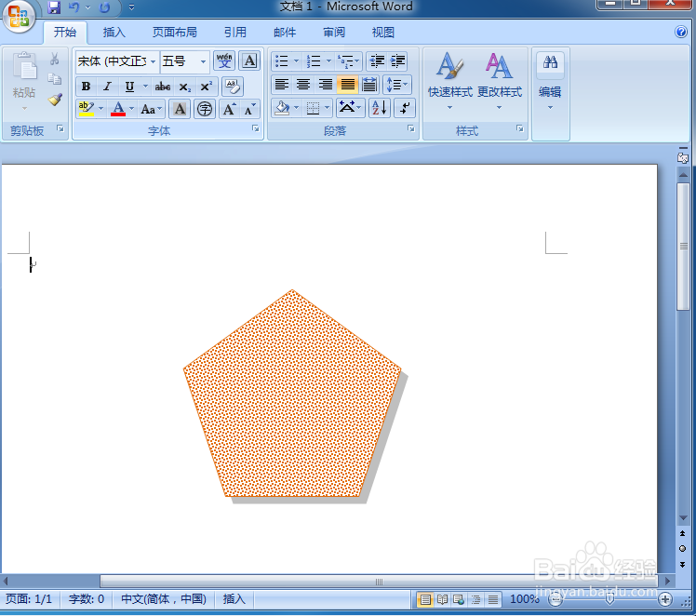Click the Office button logo
The height and width of the screenshot is (616, 696).
[x=19, y=16]
